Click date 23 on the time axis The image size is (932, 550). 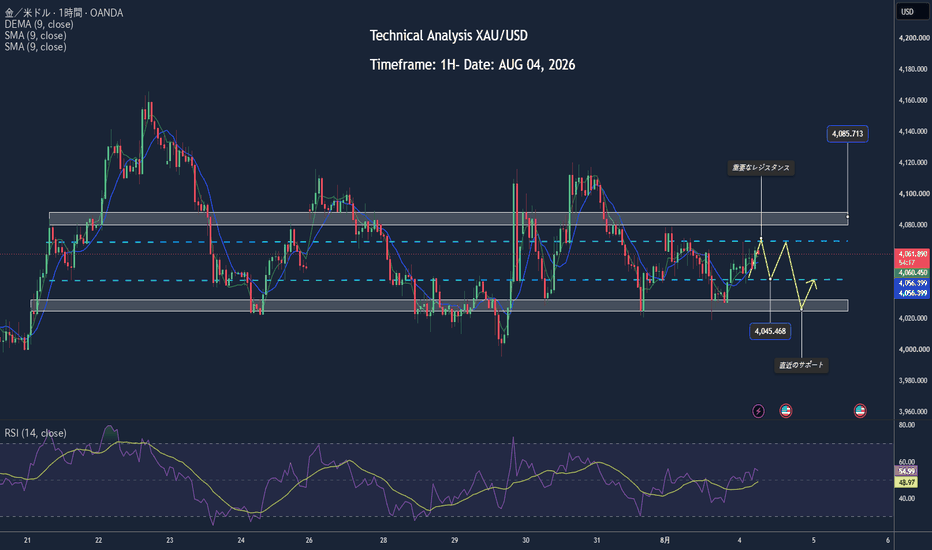pos(169,540)
